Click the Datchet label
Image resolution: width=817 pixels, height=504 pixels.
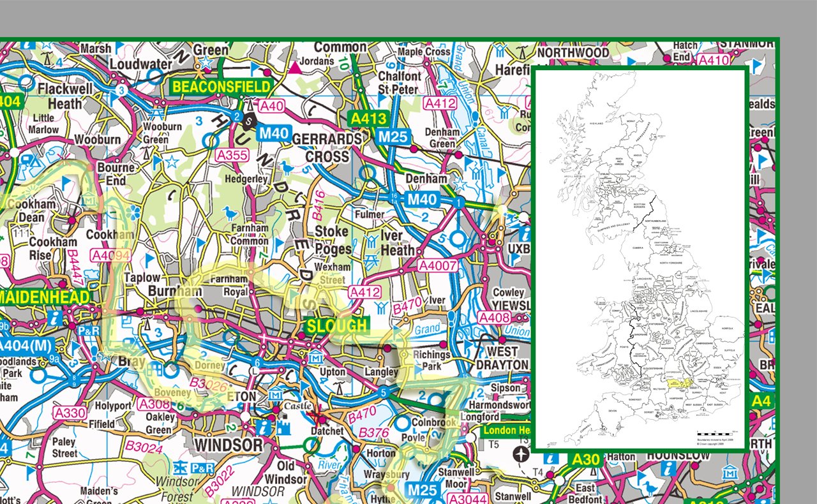[327, 431]
